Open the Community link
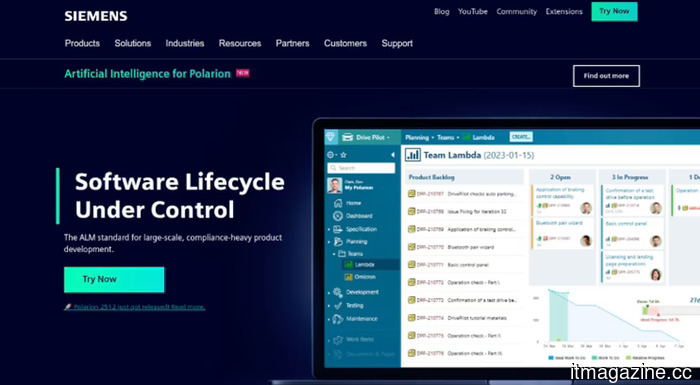This screenshot has width=700, height=385. (517, 12)
